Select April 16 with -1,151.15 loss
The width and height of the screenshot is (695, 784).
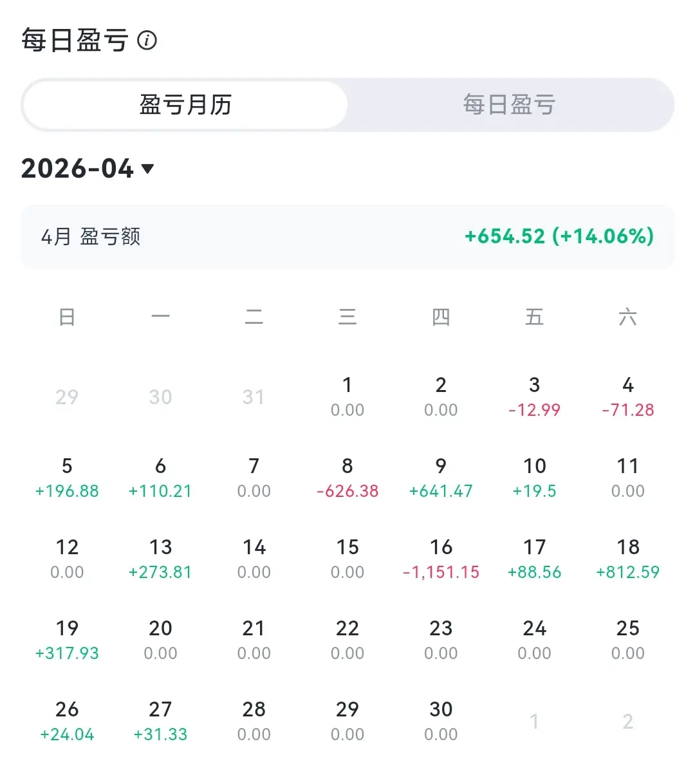[x=441, y=559]
